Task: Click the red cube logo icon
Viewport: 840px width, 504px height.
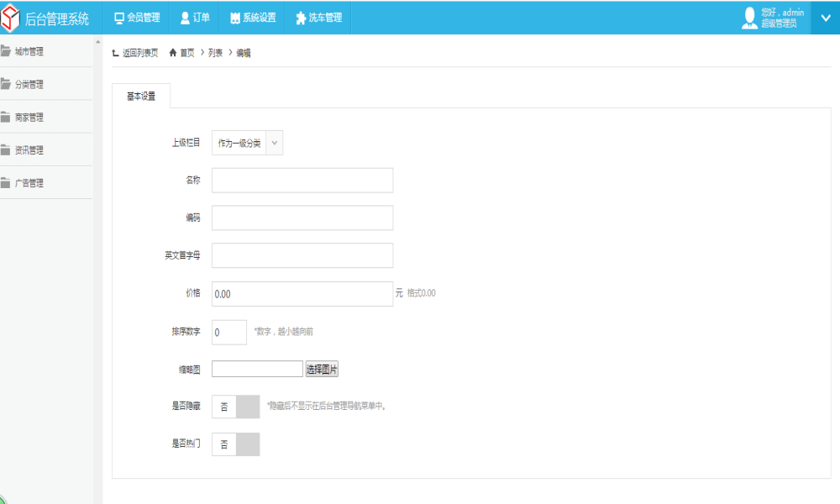Action: pyautogui.click(x=10, y=18)
